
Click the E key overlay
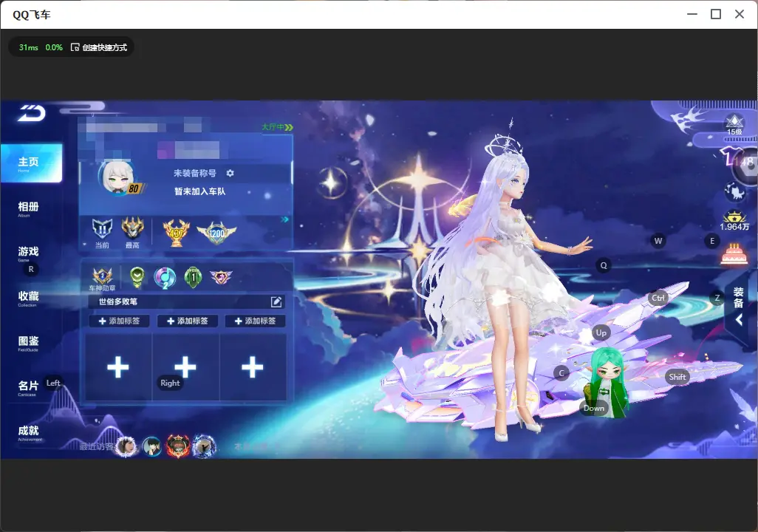(712, 241)
